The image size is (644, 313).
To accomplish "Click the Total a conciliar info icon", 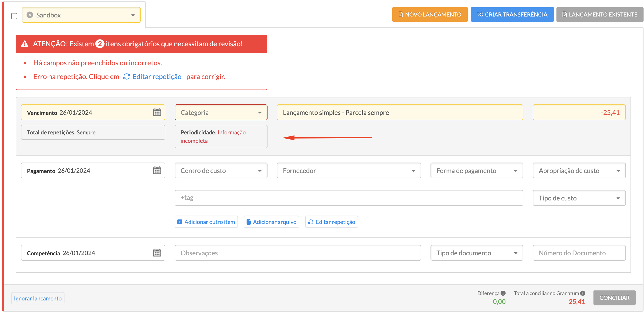I will point(583,293).
